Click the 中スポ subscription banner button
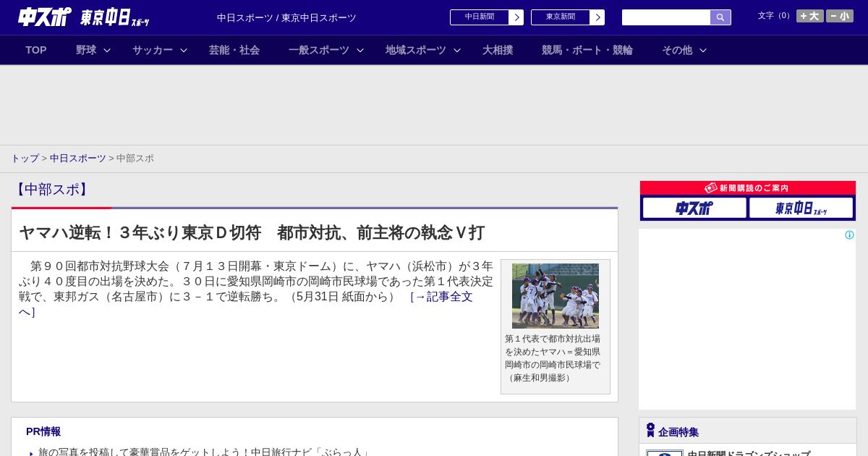 coord(694,208)
